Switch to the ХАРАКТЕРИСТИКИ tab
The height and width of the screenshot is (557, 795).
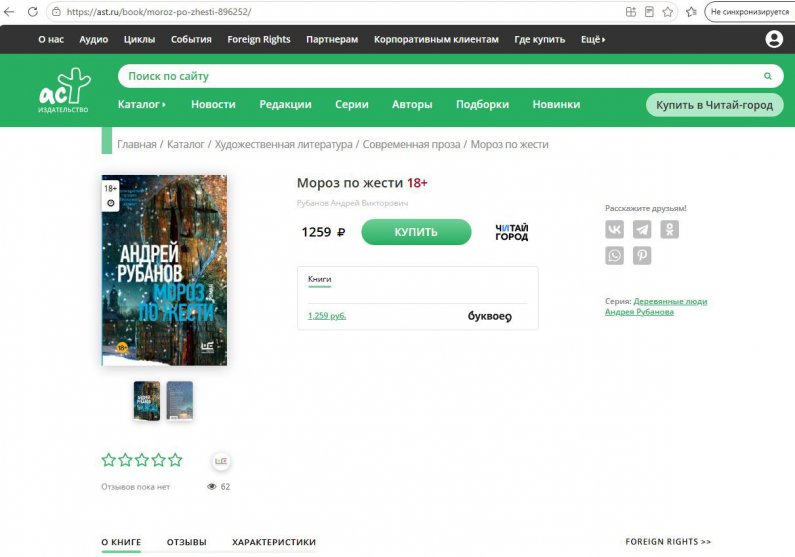[274, 542]
